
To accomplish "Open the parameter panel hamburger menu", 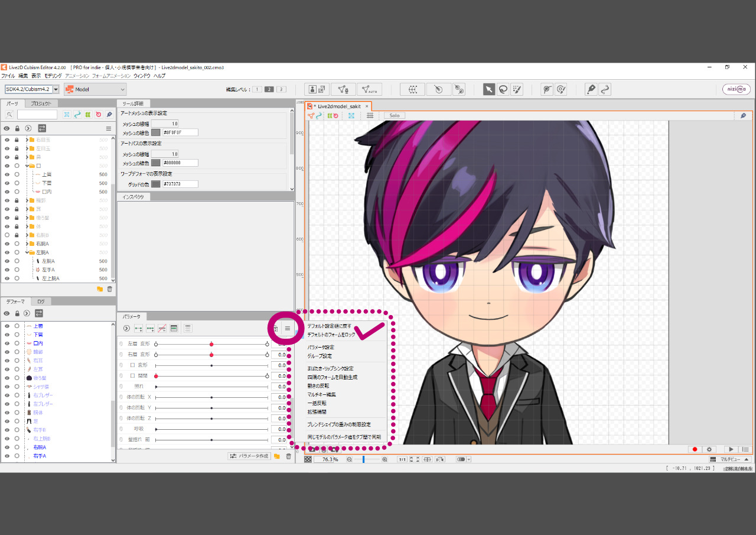I will tap(288, 328).
